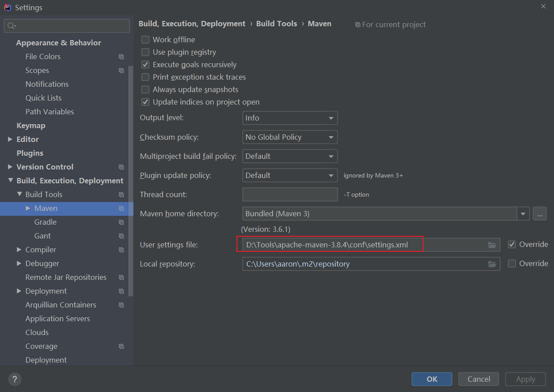Uncheck Update indices on project open
The image size is (554, 392).
[145, 102]
